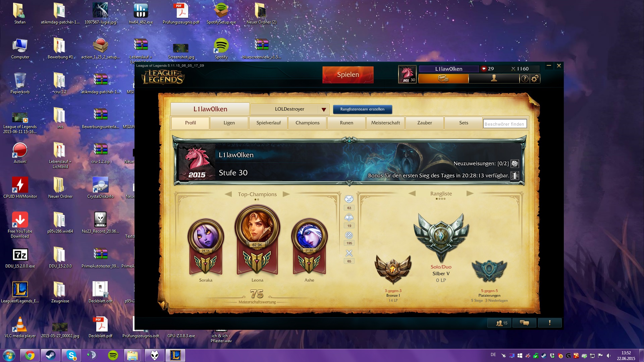Viewport: 644px width, 362px height.
Task: Open the summoner profile silhouette icon
Action: (494, 78)
